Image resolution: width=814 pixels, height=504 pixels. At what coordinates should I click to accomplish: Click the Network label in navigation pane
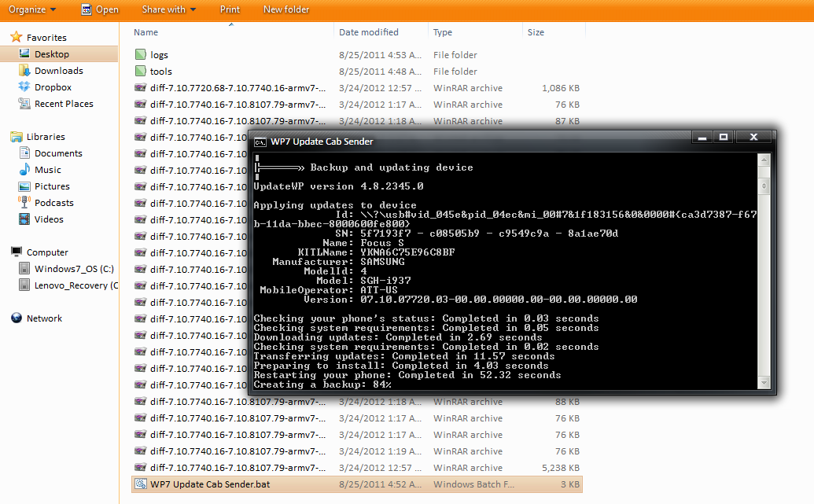point(44,318)
